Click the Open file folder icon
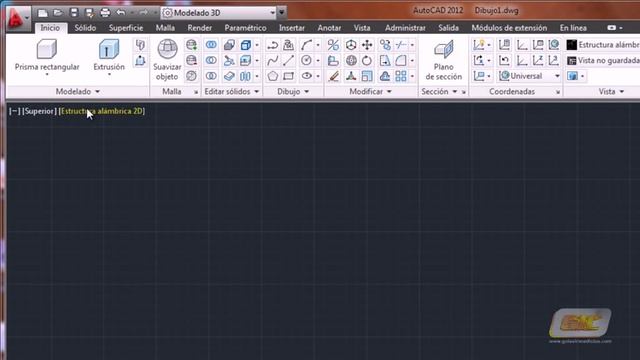Screen dimensions: 640x360 click(58, 13)
